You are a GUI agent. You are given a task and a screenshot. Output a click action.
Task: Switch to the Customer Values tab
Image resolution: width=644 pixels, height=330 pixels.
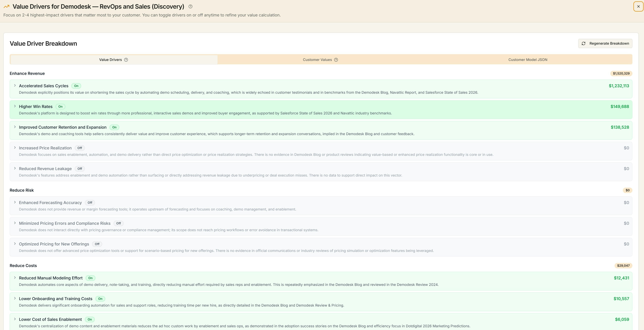[x=317, y=60]
